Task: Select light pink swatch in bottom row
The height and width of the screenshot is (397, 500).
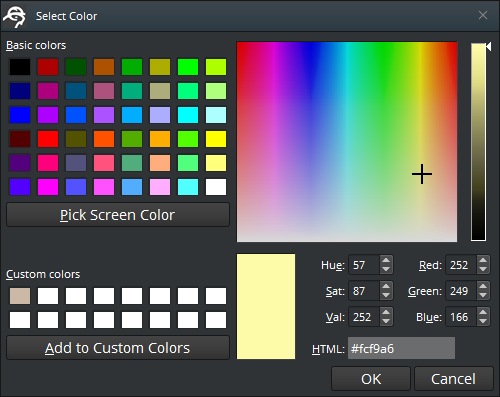Action: click(x=160, y=187)
